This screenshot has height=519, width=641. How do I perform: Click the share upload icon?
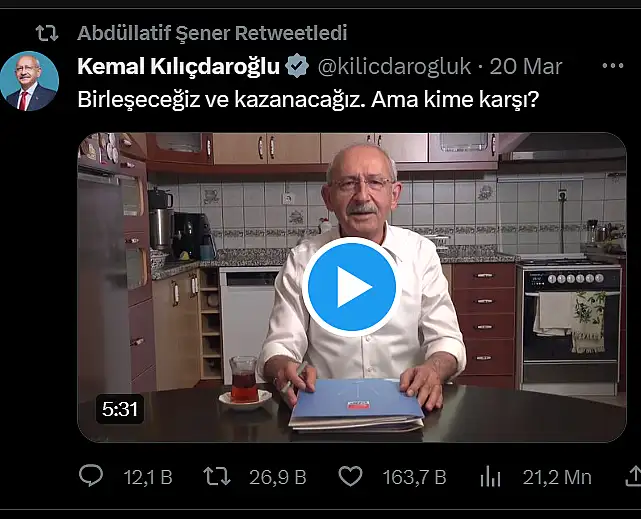[x=634, y=476]
